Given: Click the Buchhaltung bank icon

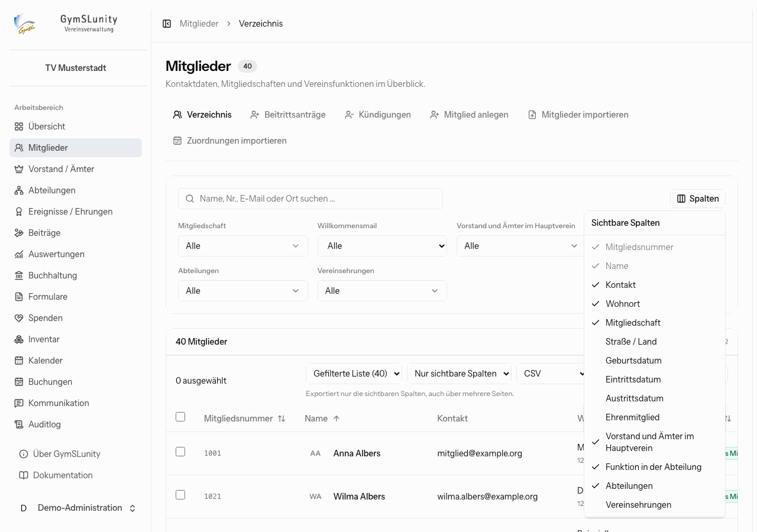Looking at the screenshot, I should [x=19, y=275].
